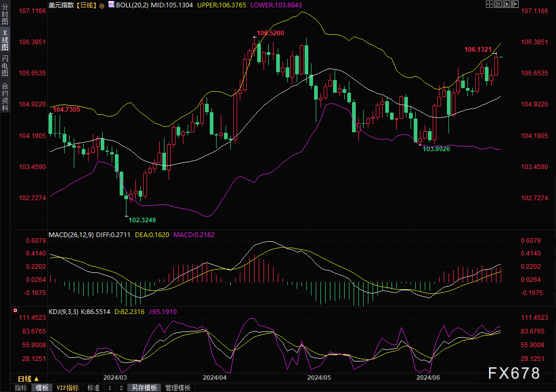Select the 模板 tab at bottom

42,388
